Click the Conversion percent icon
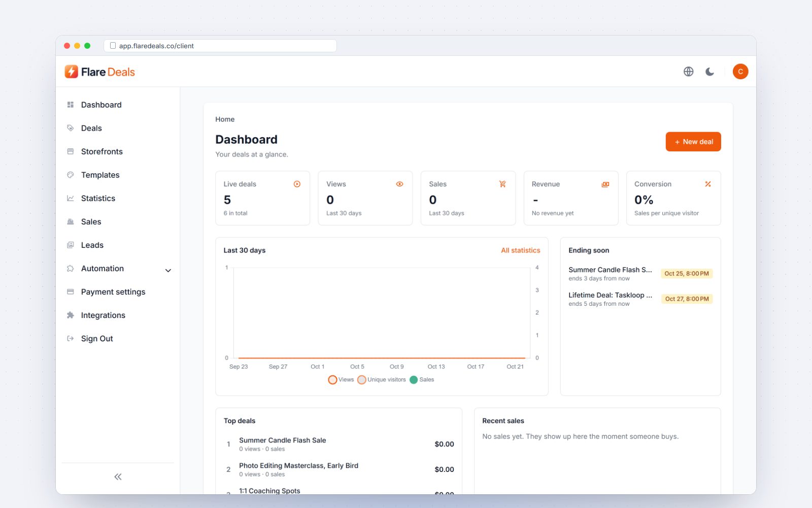This screenshot has width=812, height=508. [708, 184]
